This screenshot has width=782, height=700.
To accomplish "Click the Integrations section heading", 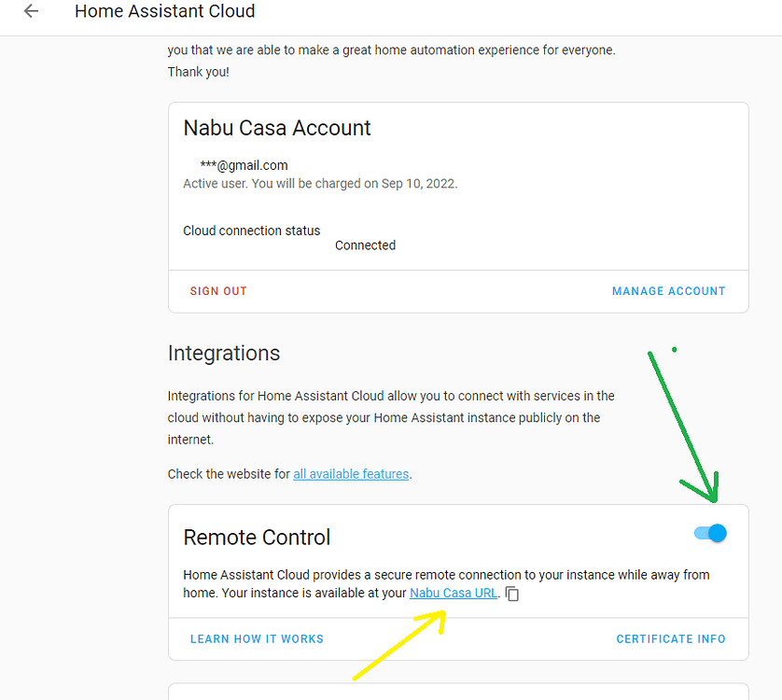I will click(x=223, y=353).
